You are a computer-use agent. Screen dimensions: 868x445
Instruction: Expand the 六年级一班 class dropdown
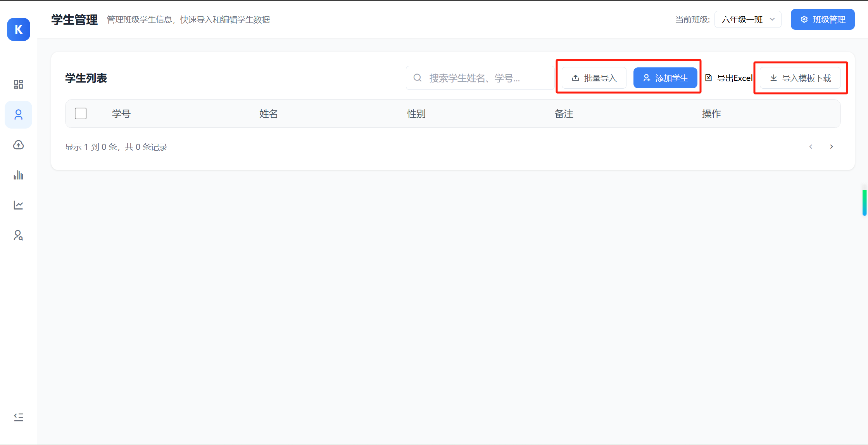[747, 20]
